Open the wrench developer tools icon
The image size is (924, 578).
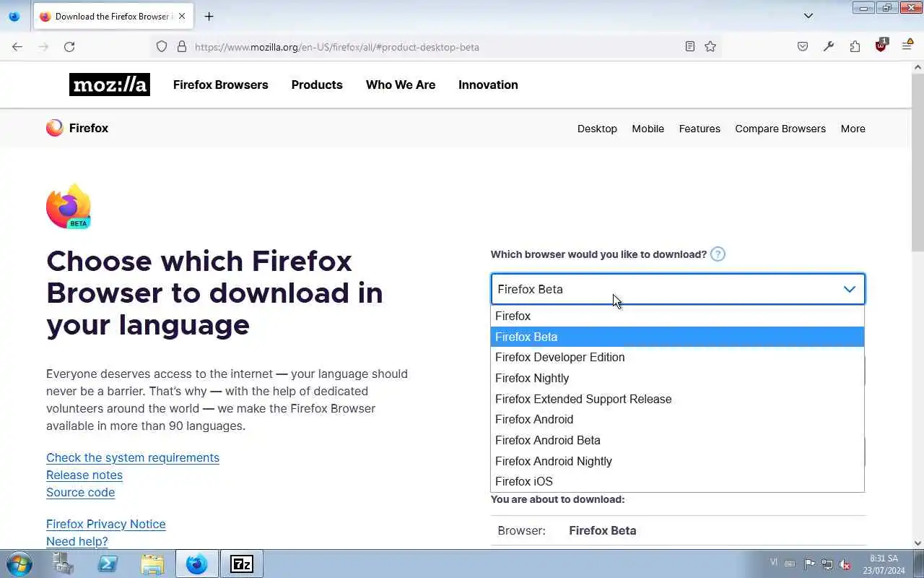click(x=829, y=46)
